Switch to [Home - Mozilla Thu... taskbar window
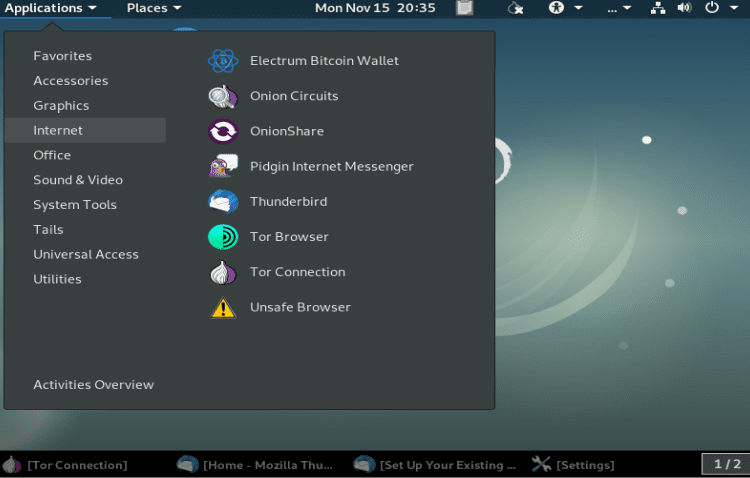Viewport: 750px width, 478px height. tap(254, 465)
